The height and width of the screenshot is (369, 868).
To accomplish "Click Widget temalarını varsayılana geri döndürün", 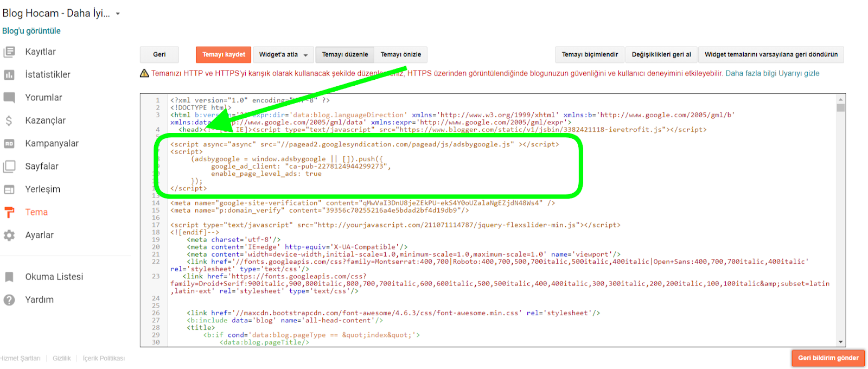I will point(771,54).
